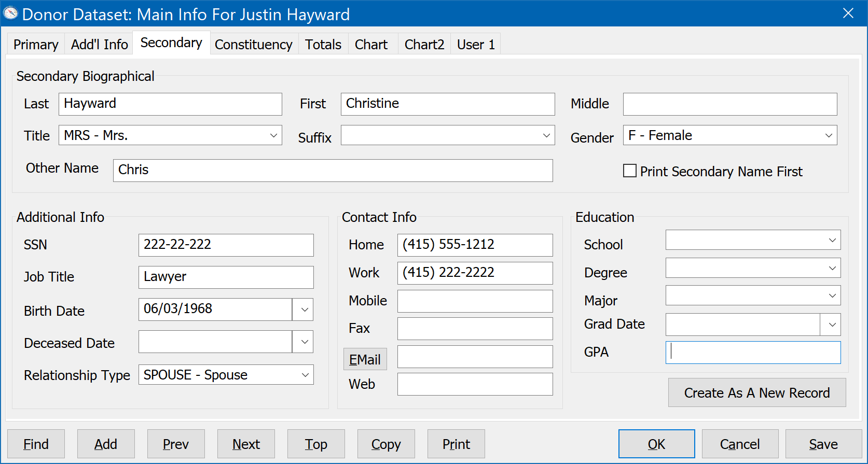Image resolution: width=868 pixels, height=464 pixels.
Task: Click the Grad Date input field
Action: (x=743, y=325)
